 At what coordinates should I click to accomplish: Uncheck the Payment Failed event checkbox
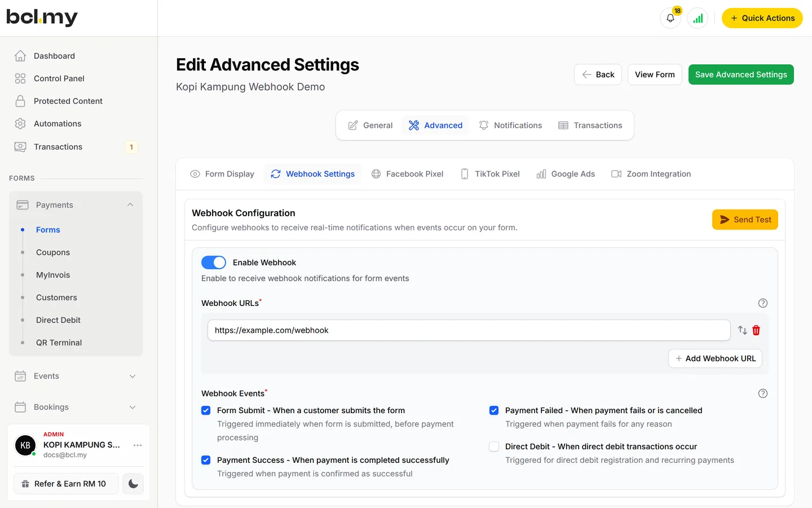494,410
